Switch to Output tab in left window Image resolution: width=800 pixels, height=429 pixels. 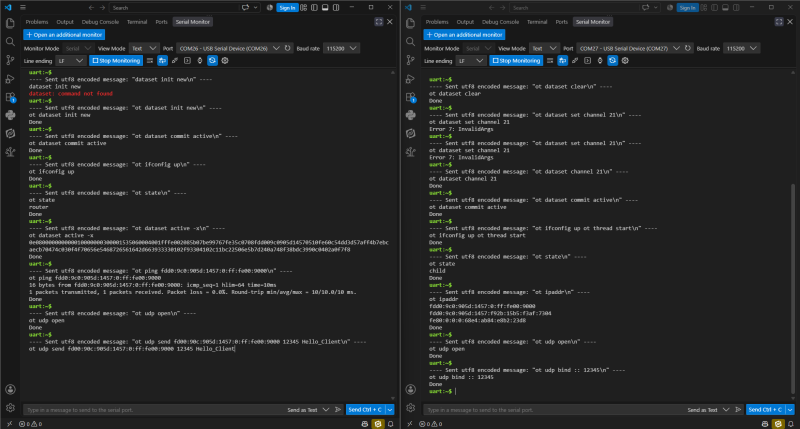tap(65, 22)
